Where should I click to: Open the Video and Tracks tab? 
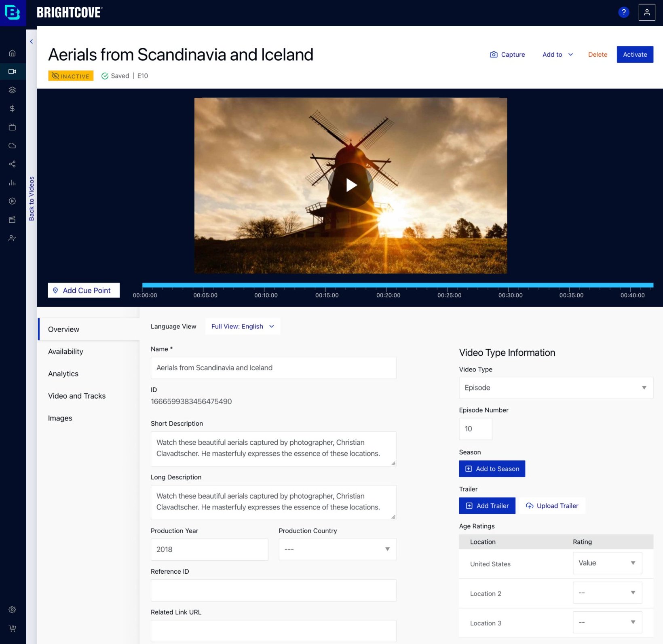[x=77, y=396]
